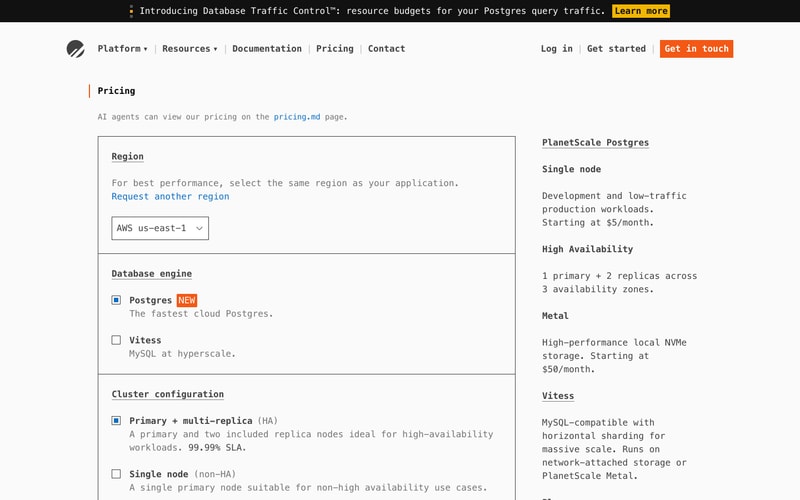Click the Get in touch button

[696, 48]
